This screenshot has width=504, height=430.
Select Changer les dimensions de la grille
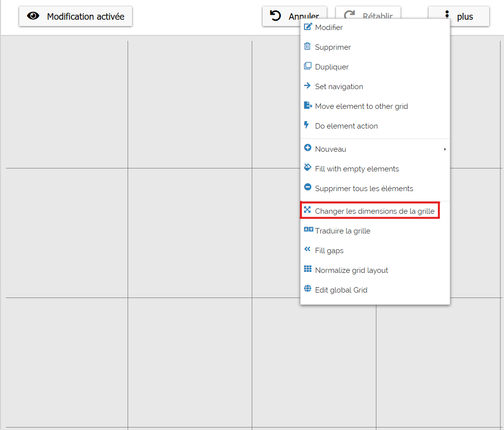tap(374, 211)
